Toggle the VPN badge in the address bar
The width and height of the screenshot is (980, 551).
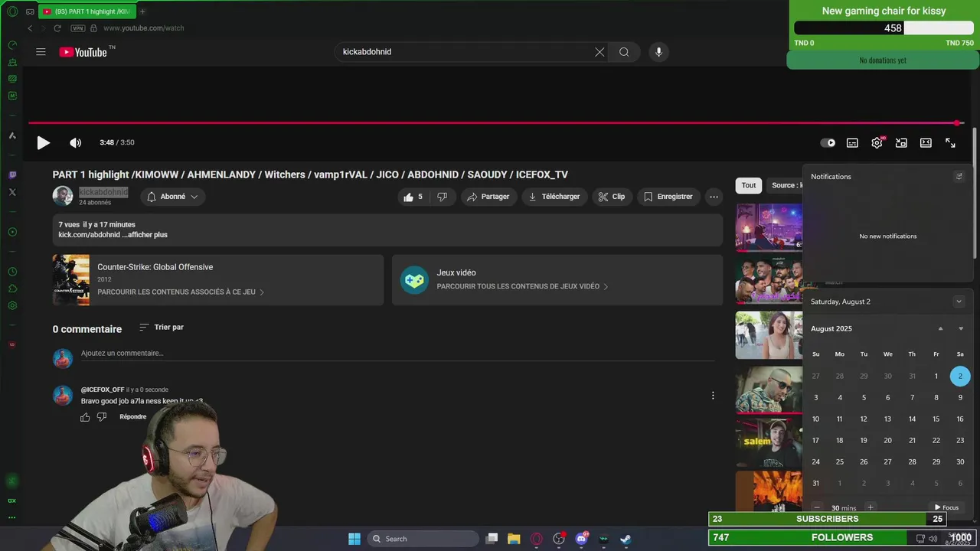(77, 28)
